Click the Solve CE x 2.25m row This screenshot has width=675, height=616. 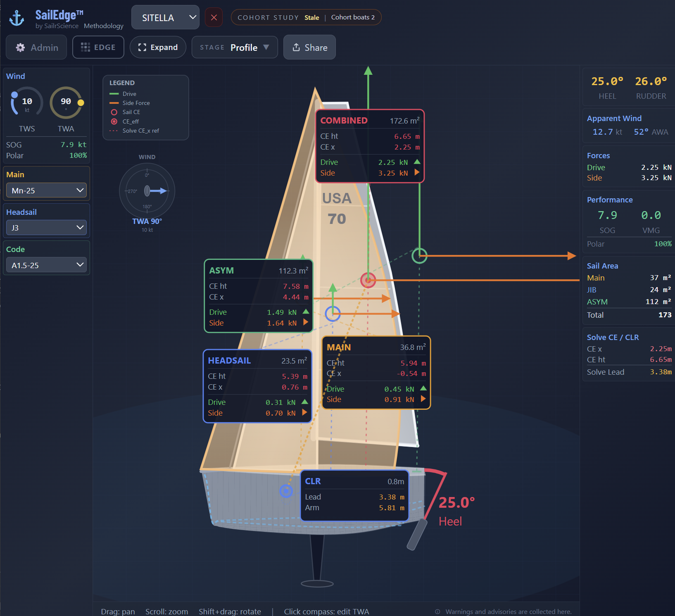click(x=629, y=349)
